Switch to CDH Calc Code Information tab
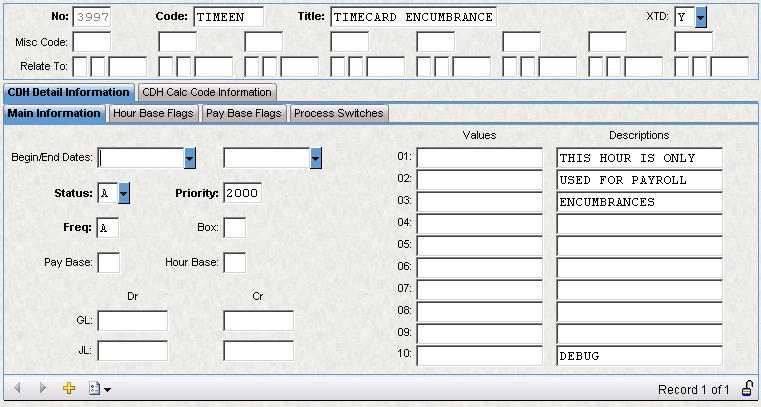The height and width of the screenshot is (407, 761). pos(207,92)
